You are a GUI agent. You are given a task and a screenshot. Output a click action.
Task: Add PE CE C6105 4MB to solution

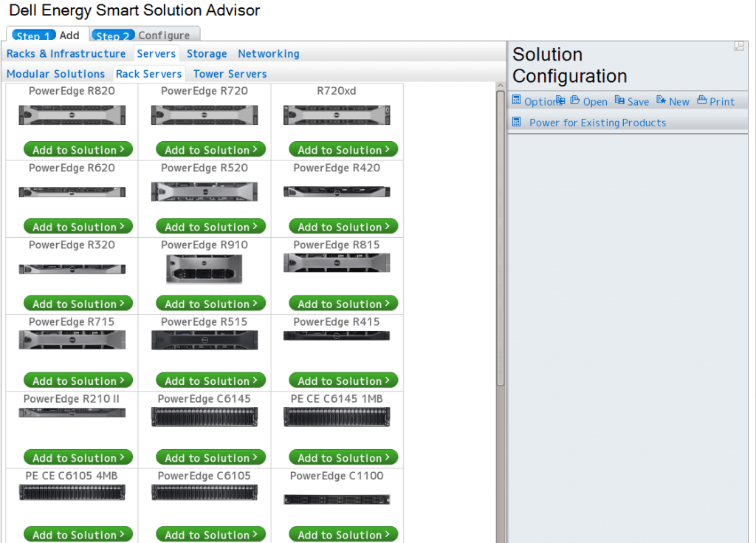(x=78, y=534)
